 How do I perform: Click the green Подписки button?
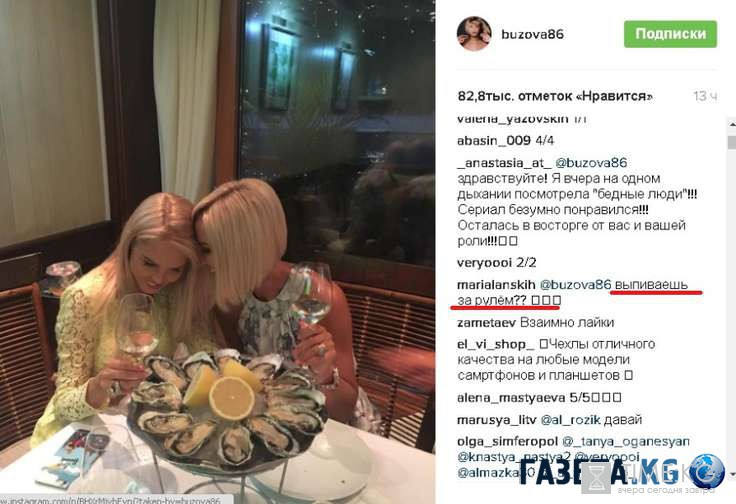point(670,34)
